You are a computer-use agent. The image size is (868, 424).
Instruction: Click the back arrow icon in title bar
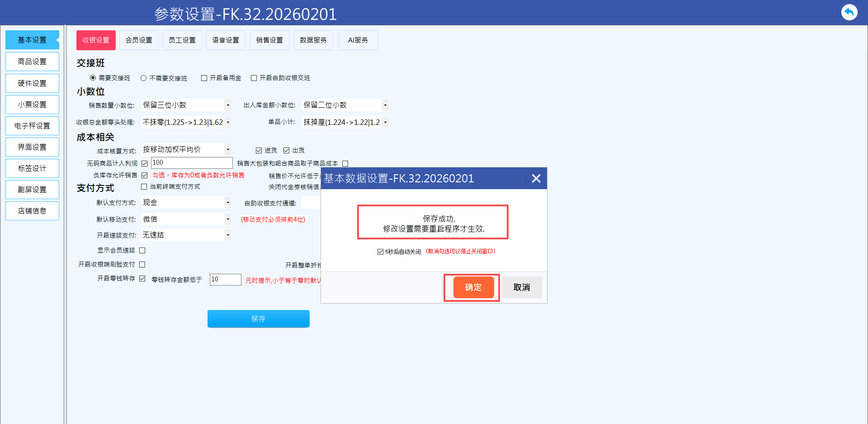(849, 12)
